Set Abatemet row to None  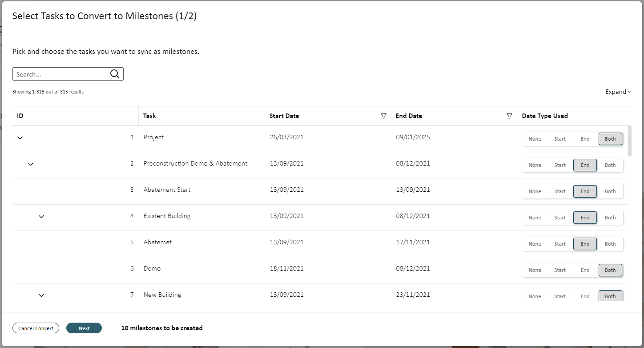535,244
